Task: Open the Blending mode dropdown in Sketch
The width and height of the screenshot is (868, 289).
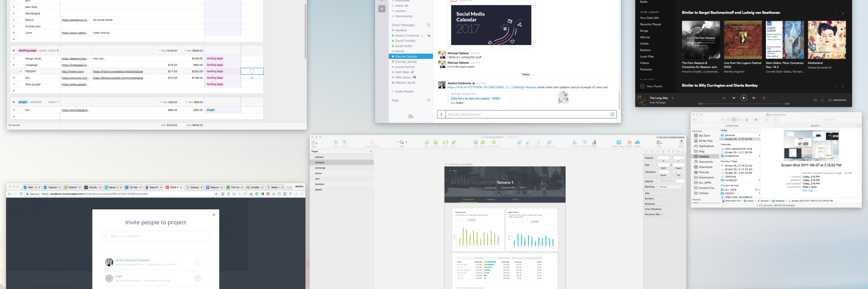Action: point(671,187)
